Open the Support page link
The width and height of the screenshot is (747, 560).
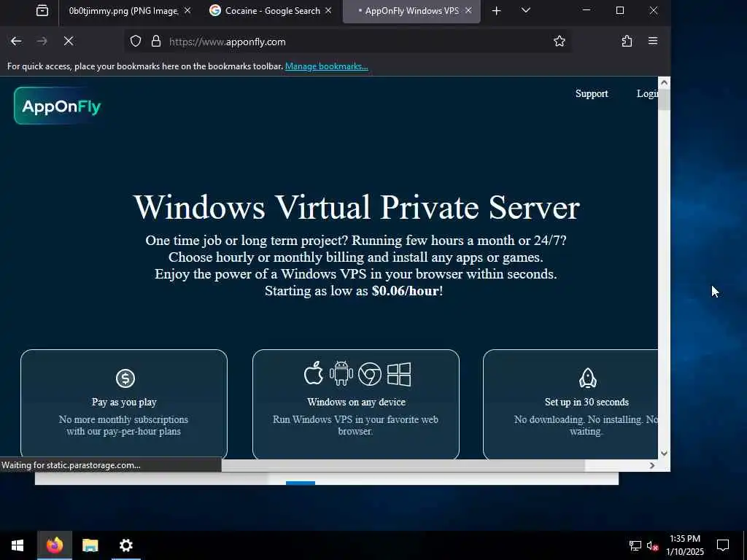click(x=592, y=93)
